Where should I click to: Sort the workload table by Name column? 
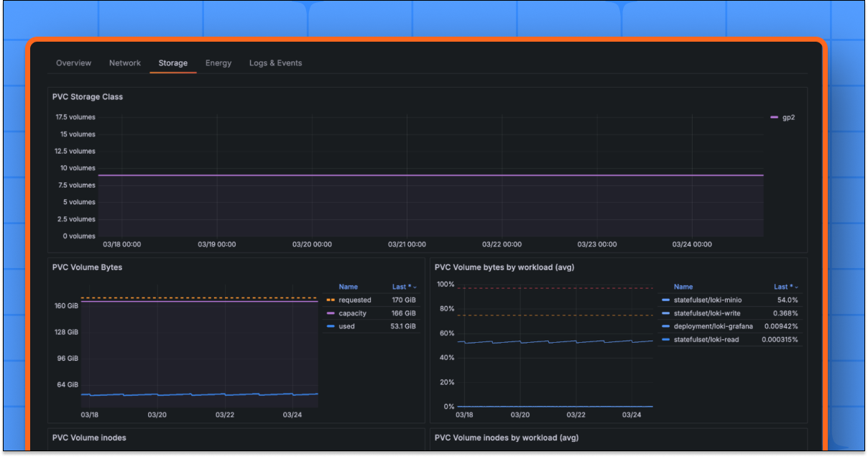(x=683, y=286)
